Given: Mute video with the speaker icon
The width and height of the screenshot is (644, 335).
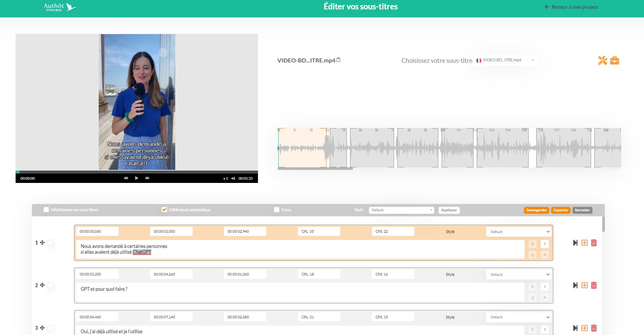Looking at the screenshot, I should point(233,178).
